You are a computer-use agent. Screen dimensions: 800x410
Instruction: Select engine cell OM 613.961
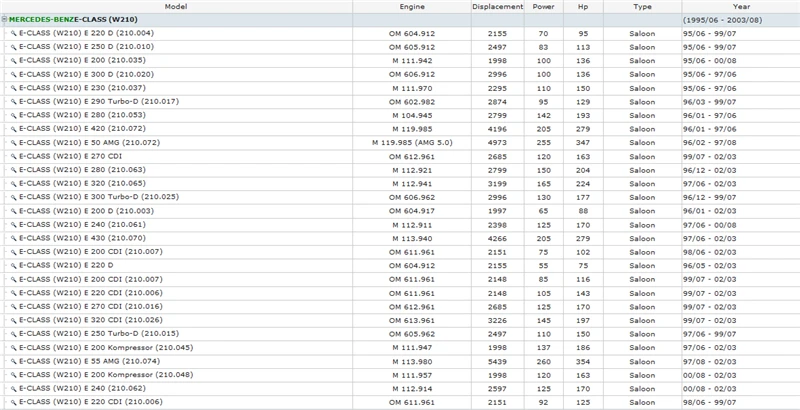click(412, 320)
